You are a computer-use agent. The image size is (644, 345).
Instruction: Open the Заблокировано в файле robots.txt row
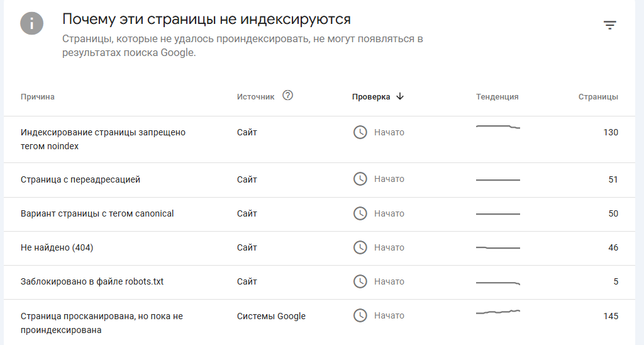click(92, 281)
